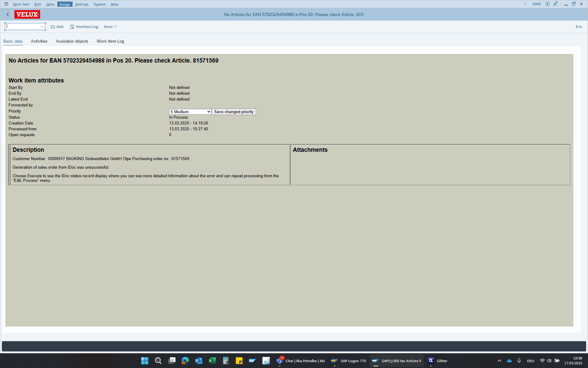Click the OneDrive tray icon

tap(509, 361)
